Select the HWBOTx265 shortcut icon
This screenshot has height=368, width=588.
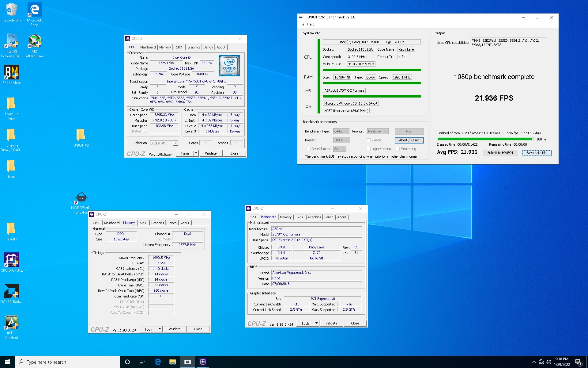pyautogui.click(x=81, y=203)
